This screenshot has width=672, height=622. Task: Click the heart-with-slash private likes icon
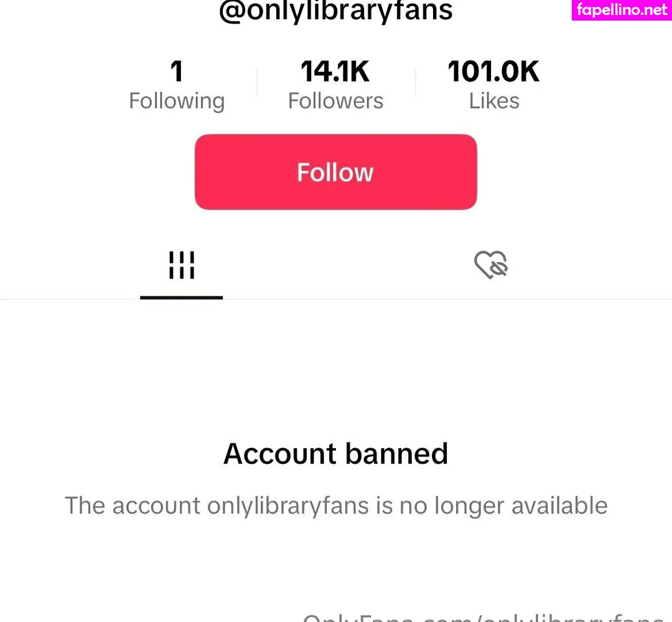tap(491, 264)
